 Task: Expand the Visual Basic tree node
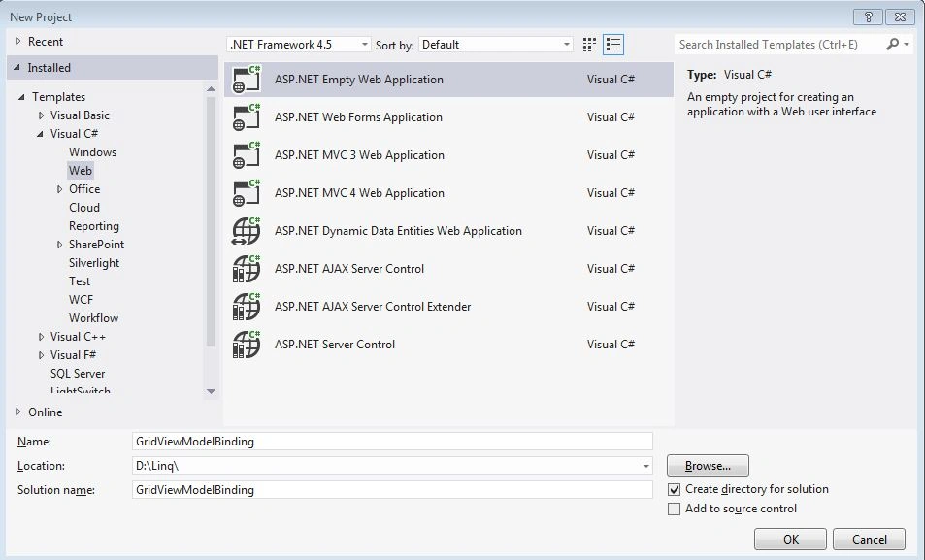pos(42,115)
